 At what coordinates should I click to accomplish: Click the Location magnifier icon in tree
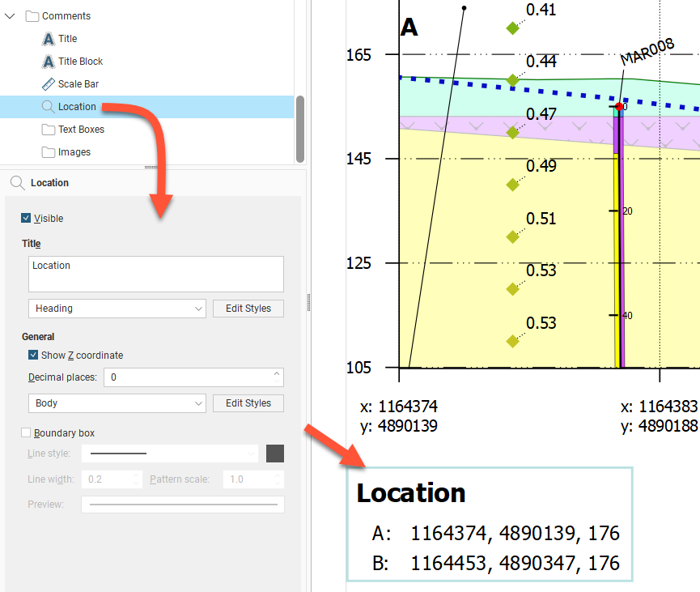49,107
